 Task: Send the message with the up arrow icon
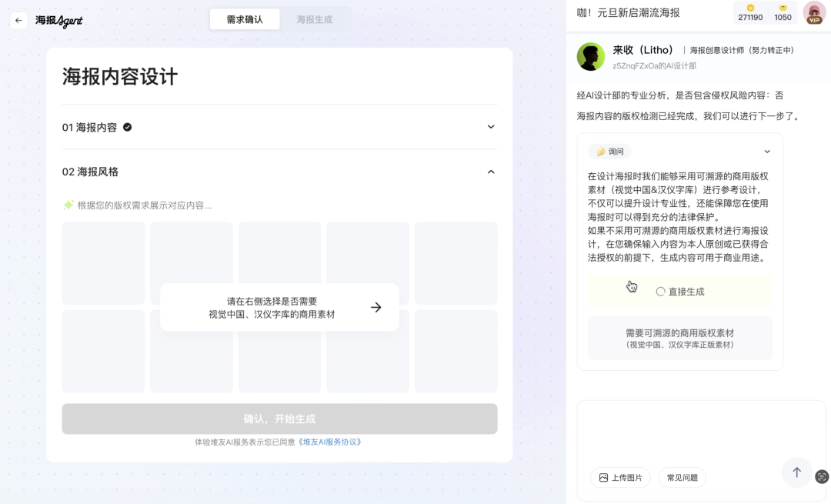click(x=796, y=473)
